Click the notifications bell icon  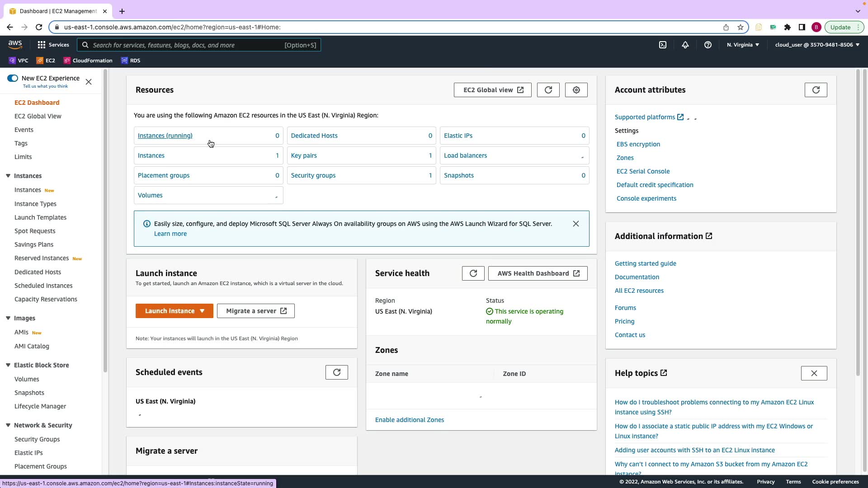coord(685,45)
